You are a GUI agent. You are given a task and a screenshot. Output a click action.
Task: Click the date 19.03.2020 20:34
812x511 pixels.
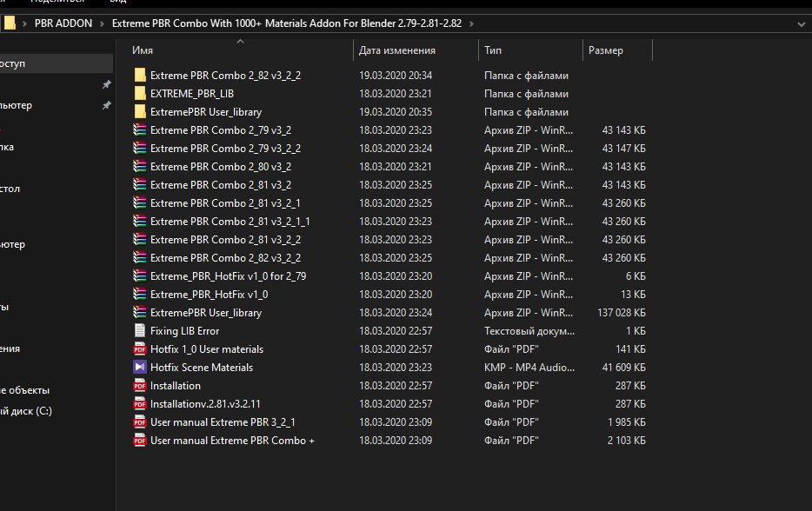pos(396,75)
